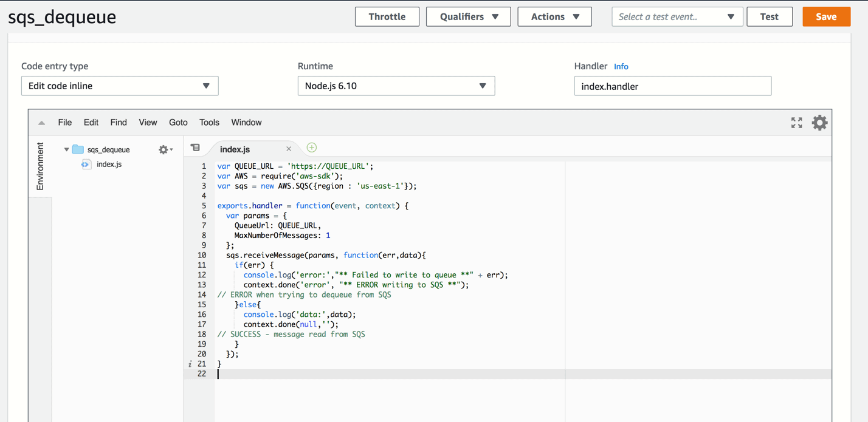Viewport: 868px width, 422px height.
Task: Open the Handler Info link
Action: coord(621,67)
